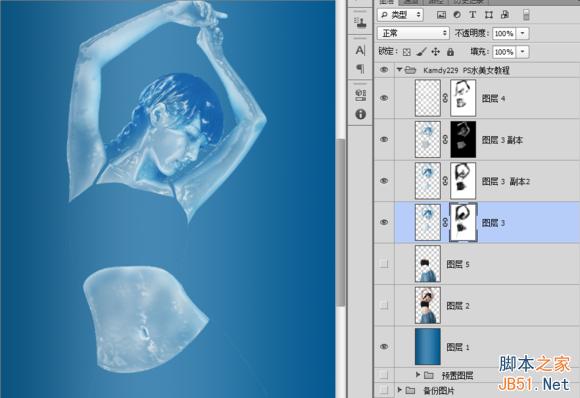Expand the 备份图片 group
The width and height of the screenshot is (580, 398).
coord(399,389)
